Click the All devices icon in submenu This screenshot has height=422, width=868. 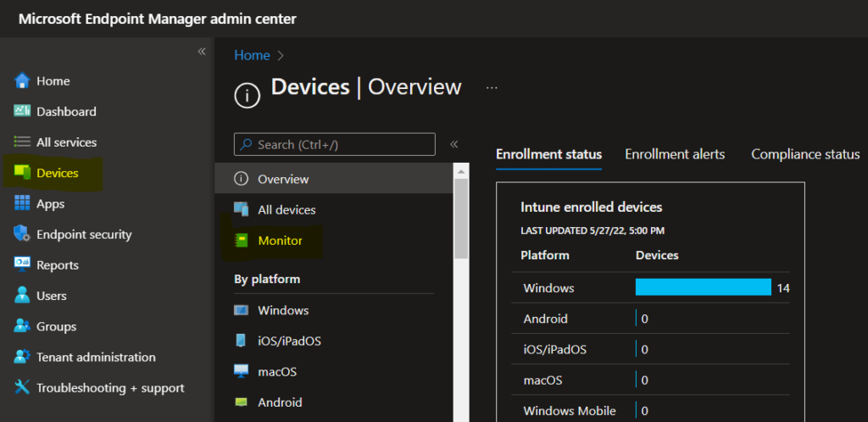[x=241, y=209]
